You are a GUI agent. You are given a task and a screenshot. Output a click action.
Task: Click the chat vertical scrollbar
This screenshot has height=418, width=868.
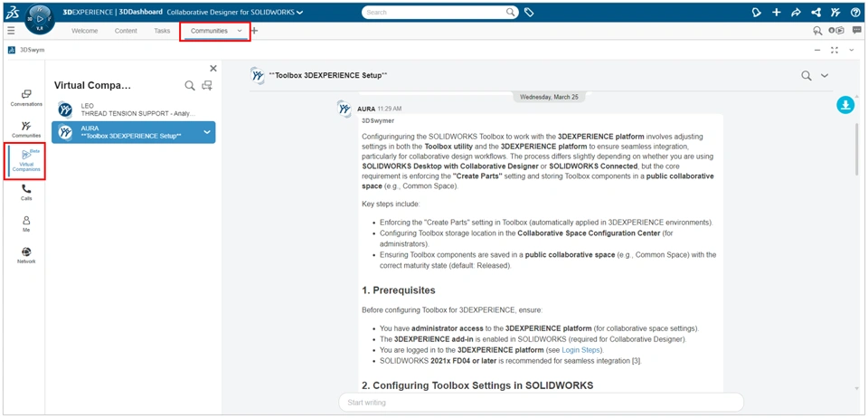click(x=857, y=148)
